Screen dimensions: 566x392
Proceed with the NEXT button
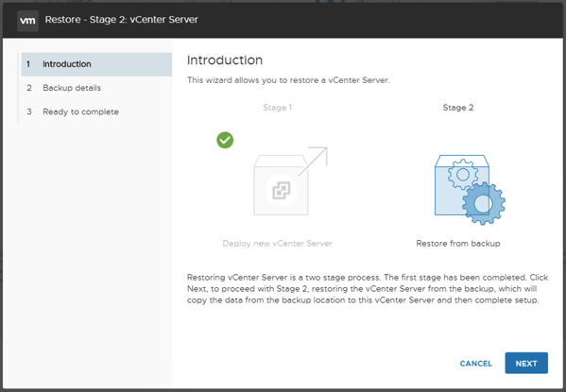(x=526, y=363)
